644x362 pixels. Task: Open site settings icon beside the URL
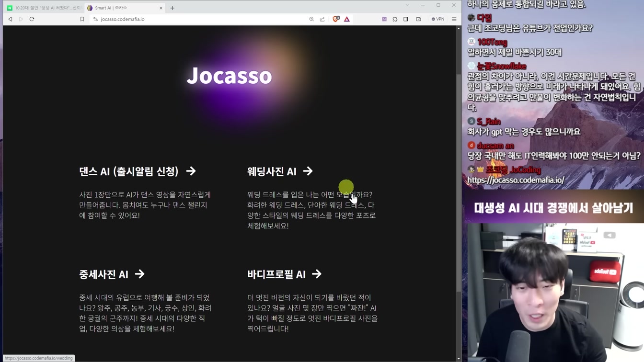coord(95,19)
